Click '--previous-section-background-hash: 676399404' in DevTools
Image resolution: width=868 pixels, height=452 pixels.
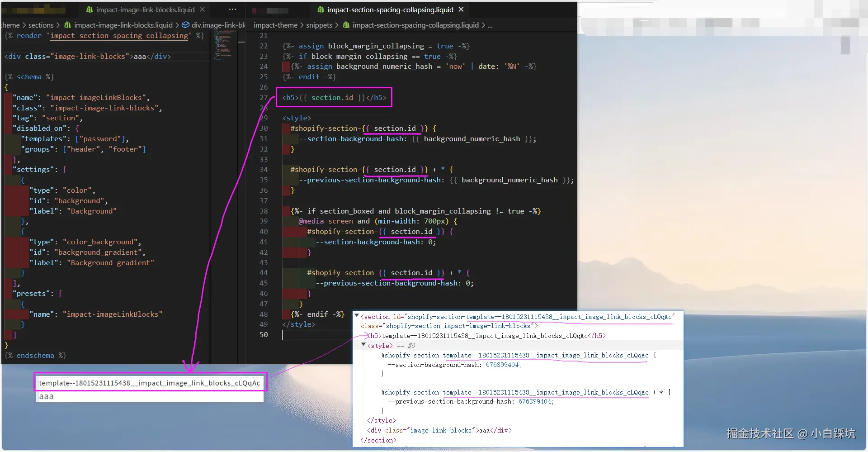(471, 401)
